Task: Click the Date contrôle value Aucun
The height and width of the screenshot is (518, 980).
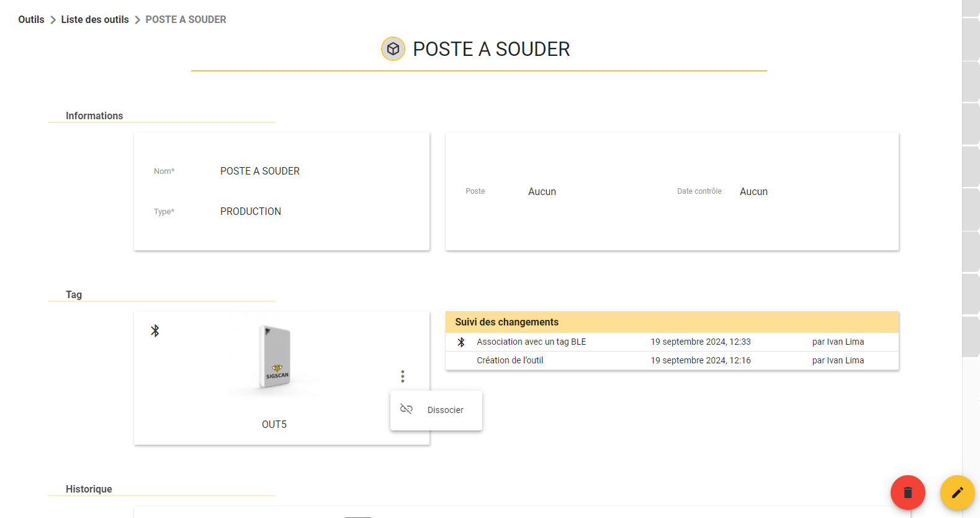Action: [753, 191]
